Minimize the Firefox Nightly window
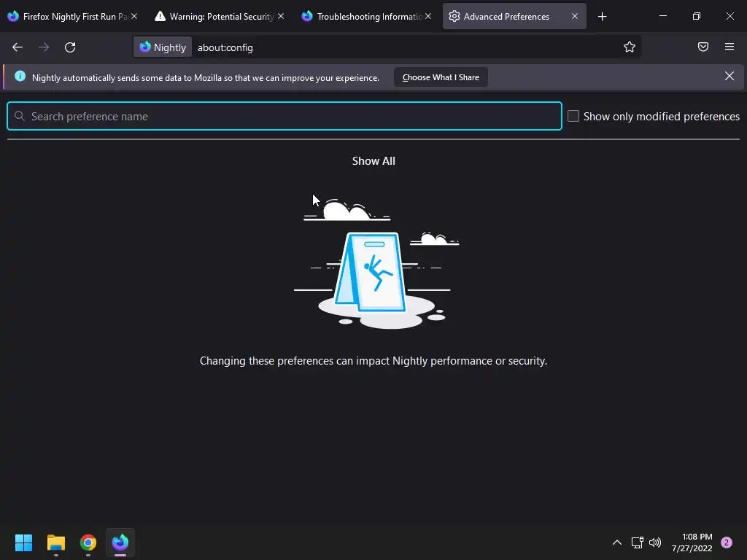The width and height of the screenshot is (747, 560). pos(662,16)
